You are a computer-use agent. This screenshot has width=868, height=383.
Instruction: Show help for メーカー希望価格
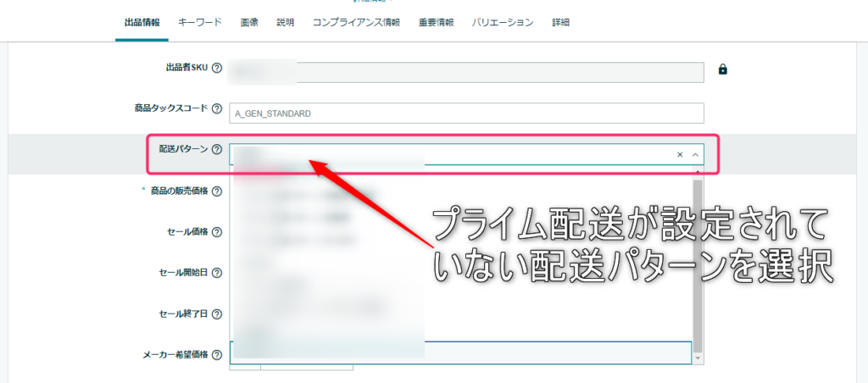point(217,355)
